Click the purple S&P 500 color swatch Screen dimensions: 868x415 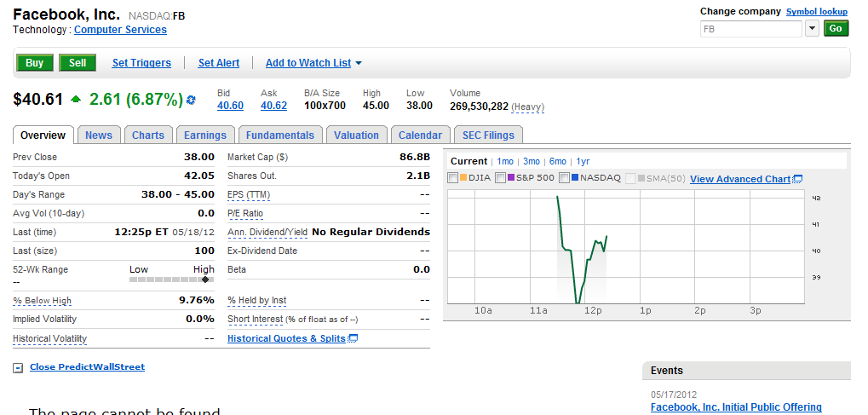[x=511, y=178]
